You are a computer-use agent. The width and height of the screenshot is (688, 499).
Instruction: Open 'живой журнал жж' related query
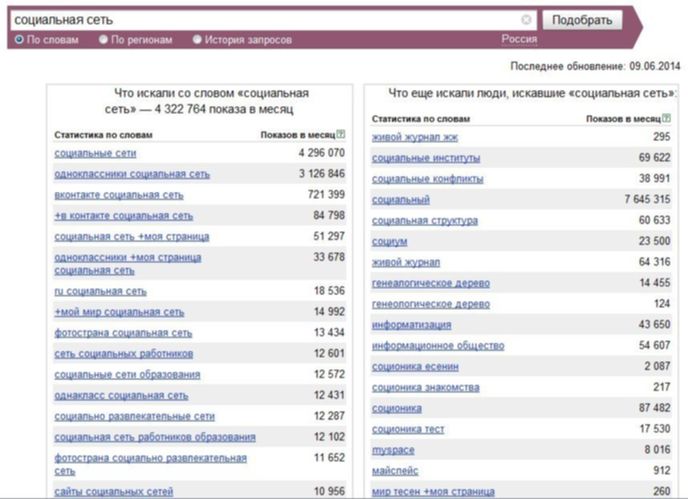tap(415, 137)
